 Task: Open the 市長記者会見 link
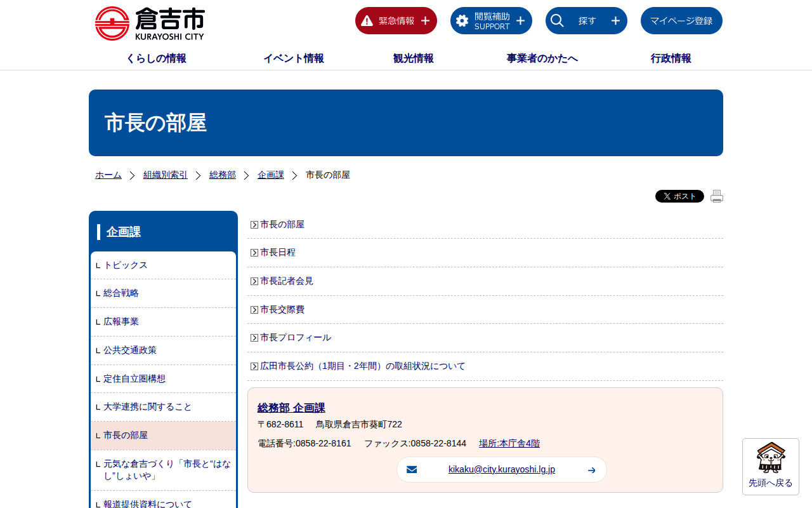287,281
